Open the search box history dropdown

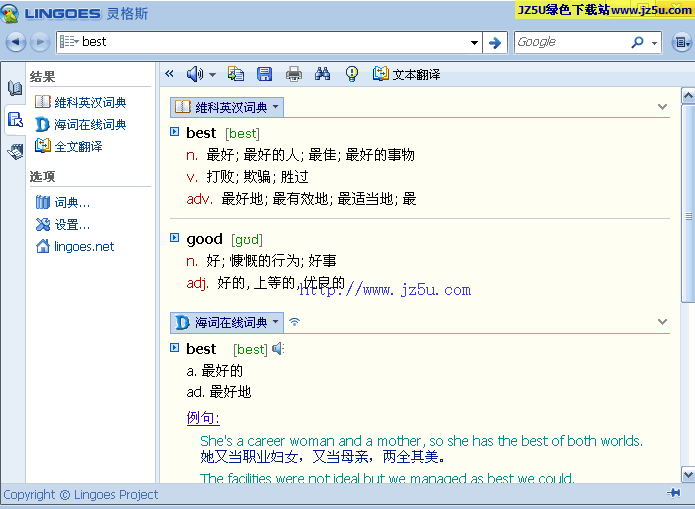point(474,43)
